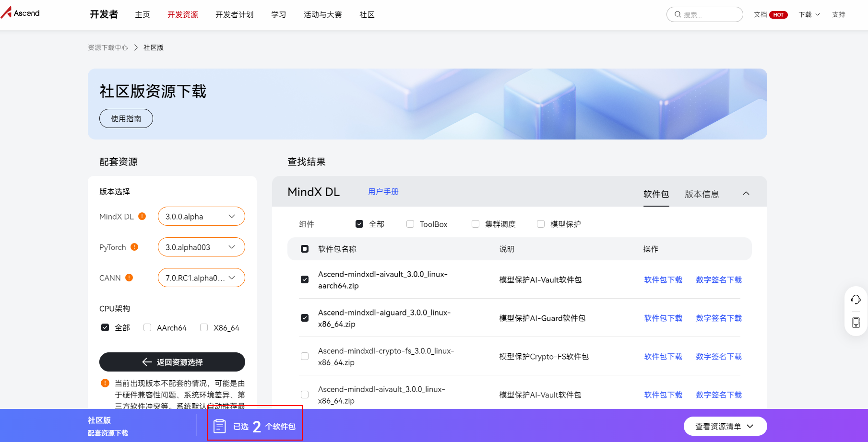The height and width of the screenshot is (442, 868).
Task: Open the PyTorch version dropdown
Action: pos(202,247)
